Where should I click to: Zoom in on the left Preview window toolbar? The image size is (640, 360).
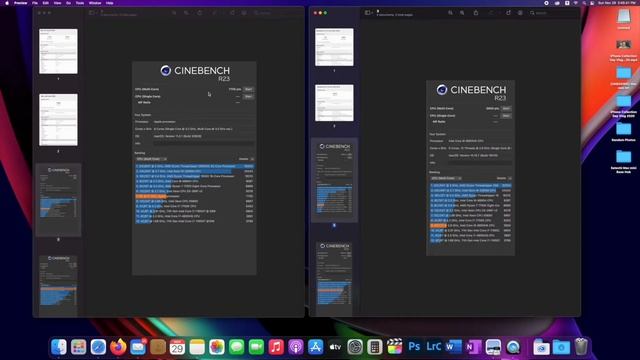point(186,13)
